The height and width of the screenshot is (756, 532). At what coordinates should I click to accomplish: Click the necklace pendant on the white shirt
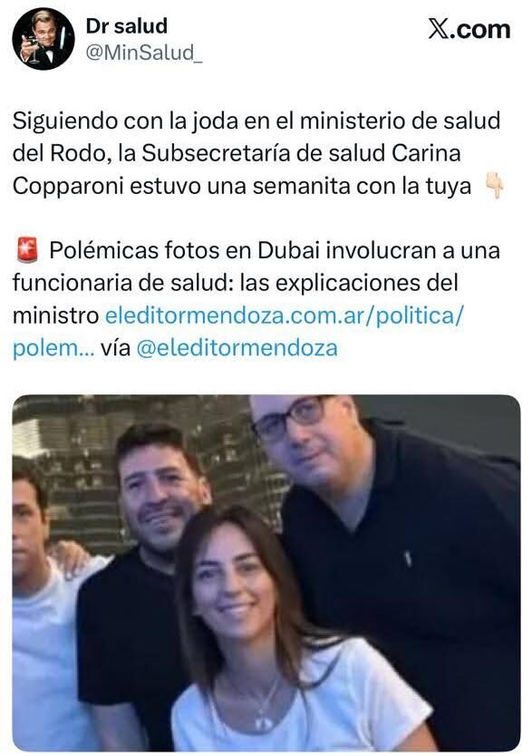pyautogui.click(x=263, y=722)
